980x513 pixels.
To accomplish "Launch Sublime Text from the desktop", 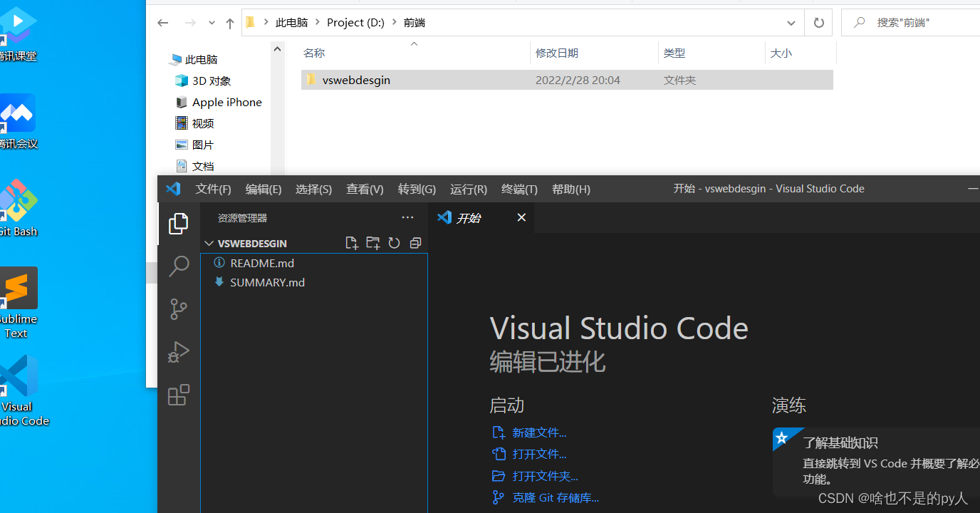I will (x=19, y=288).
